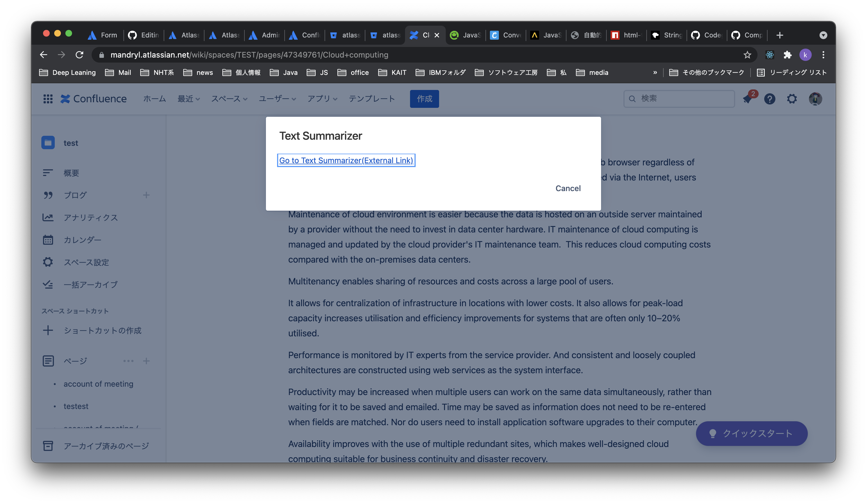The image size is (867, 504).
Task: Click the user profile avatar in header
Action: click(x=815, y=99)
